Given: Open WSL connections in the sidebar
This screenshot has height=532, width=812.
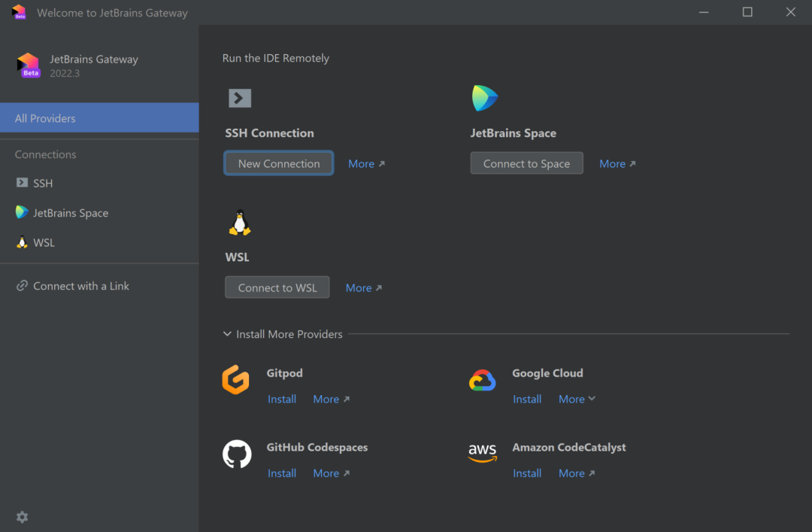Looking at the screenshot, I should coord(99,242).
